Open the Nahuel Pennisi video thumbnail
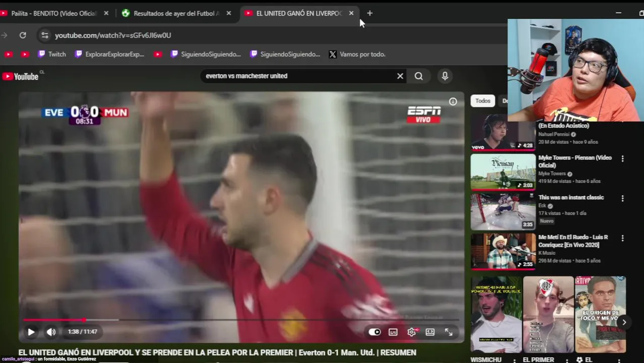 pyautogui.click(x=503, y=132)
